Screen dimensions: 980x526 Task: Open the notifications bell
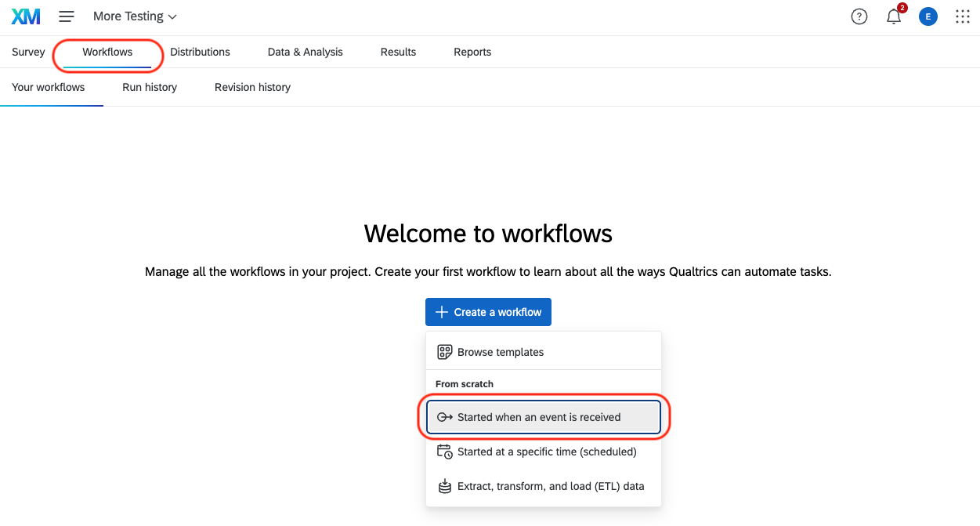click(x=894, y=16)
